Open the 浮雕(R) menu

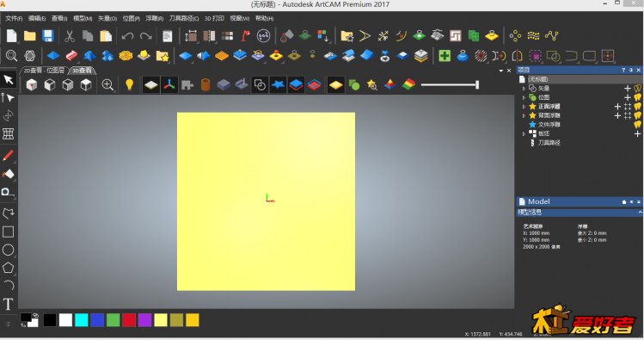point(155,18)
